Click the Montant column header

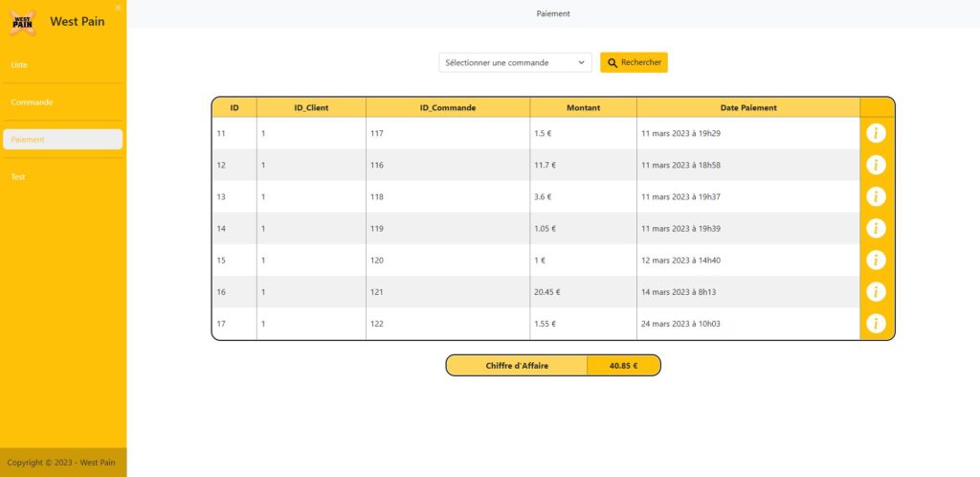pos(583,107)
